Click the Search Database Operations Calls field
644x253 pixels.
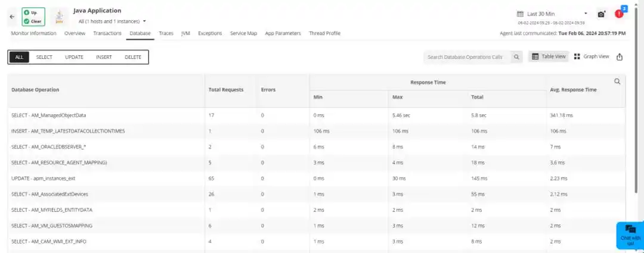click(x=467, y=57)
